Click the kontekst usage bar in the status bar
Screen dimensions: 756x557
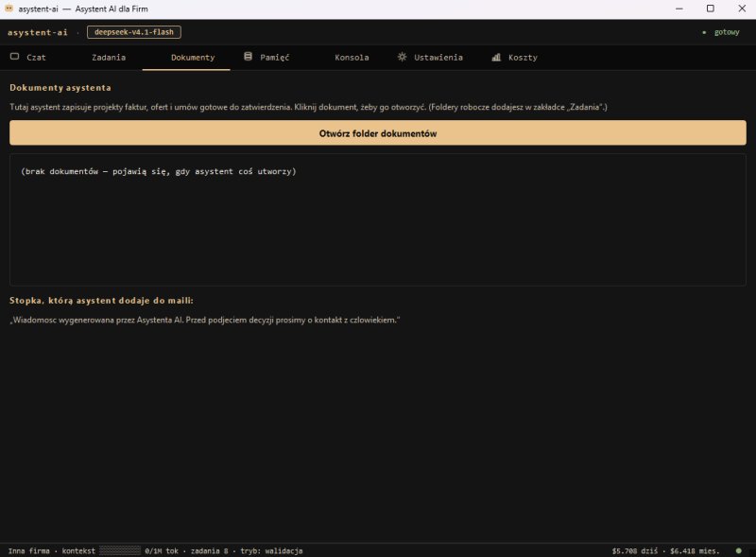click(120, 550)
